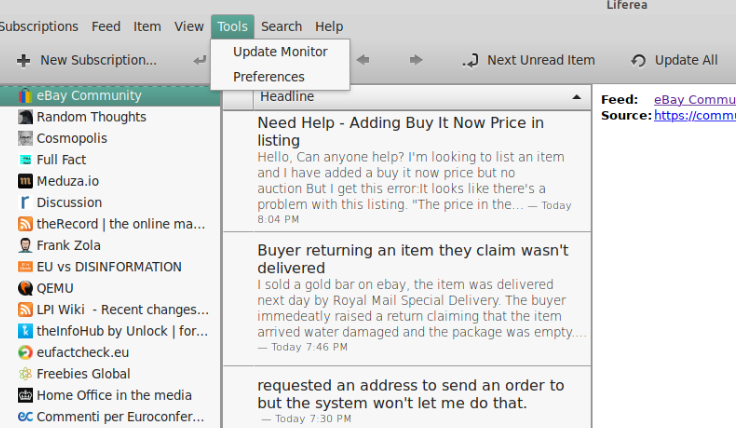Click the Full Fact feed icon
The image size is (736, 428).
26,160
